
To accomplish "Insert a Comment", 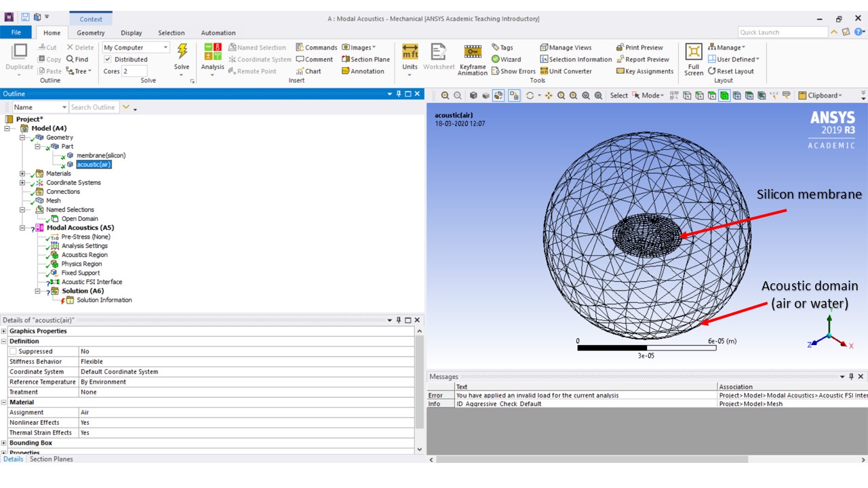I will pos(314,60).
